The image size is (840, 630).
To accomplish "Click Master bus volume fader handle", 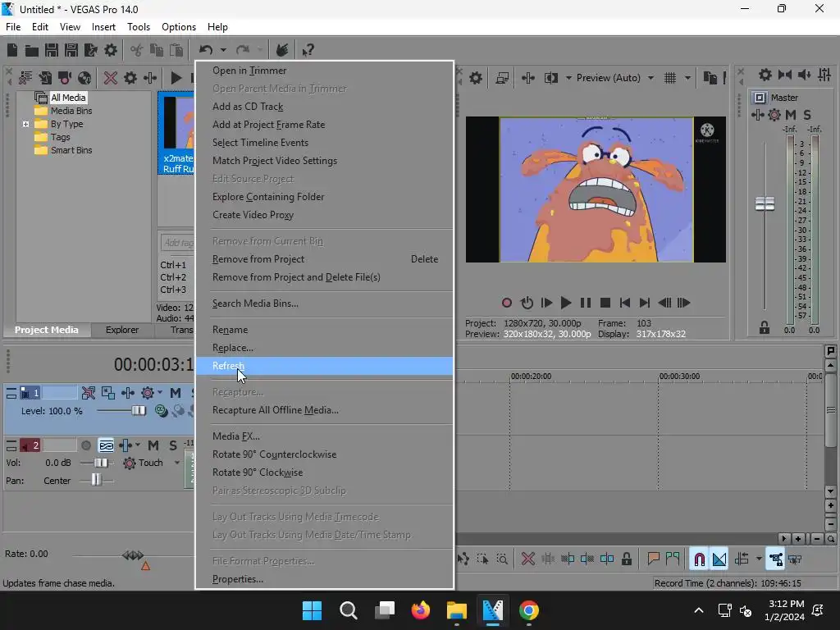I will click(x=765, y=203).
